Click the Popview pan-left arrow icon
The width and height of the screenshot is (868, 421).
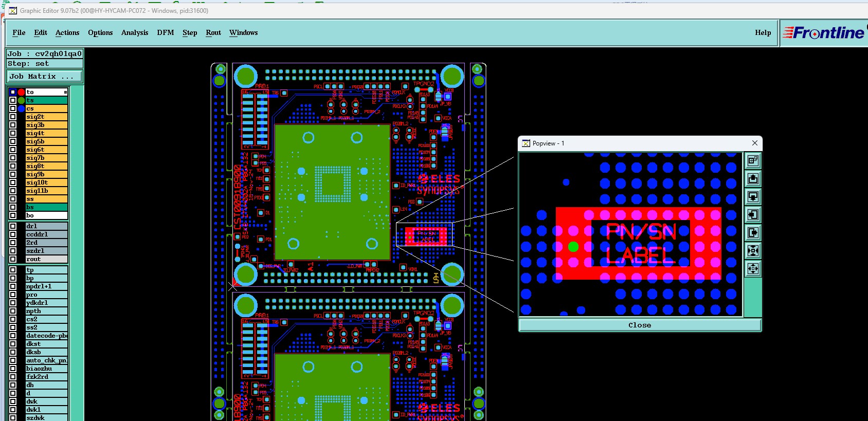point(753,215)
